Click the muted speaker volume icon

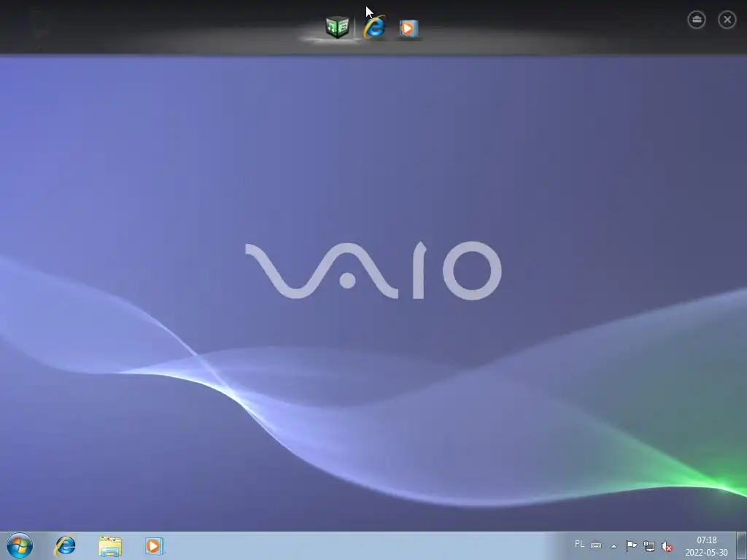(667, 546)
